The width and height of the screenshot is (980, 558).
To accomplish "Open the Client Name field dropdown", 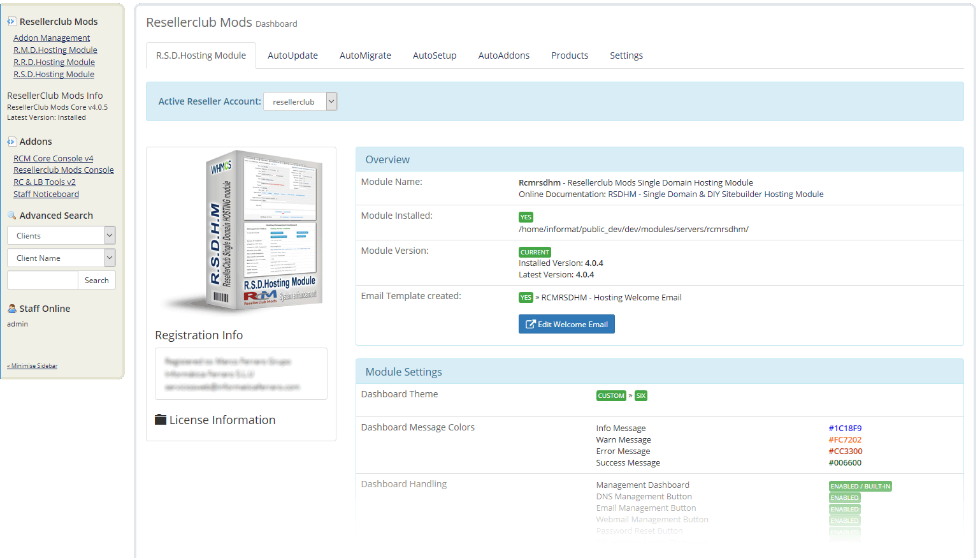I will (61, 258).
